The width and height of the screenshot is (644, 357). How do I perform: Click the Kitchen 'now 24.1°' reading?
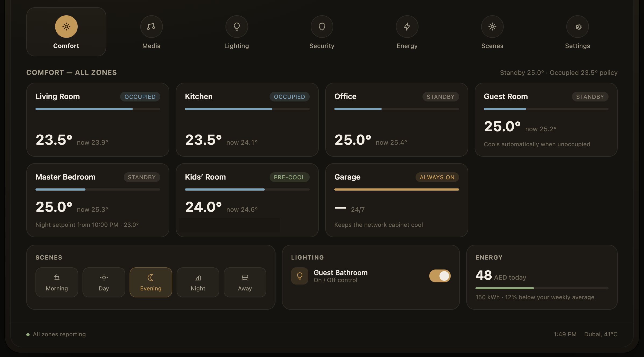pos(242,143)
